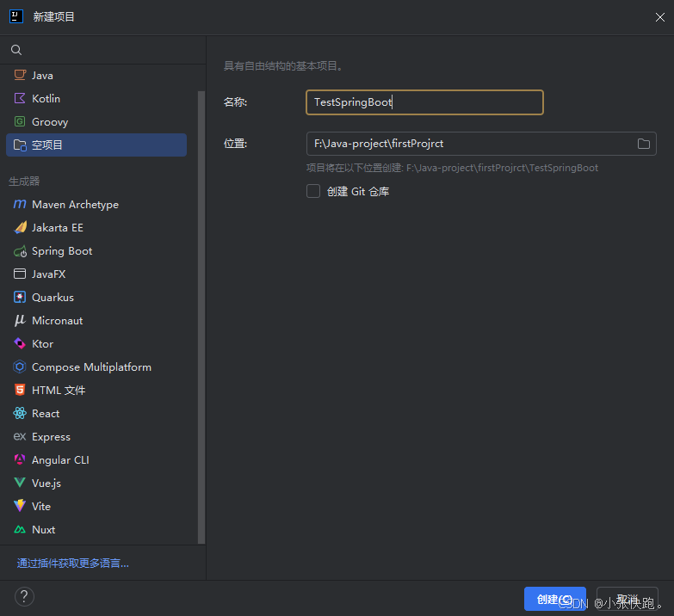Close the 新建项目 dialog

[660, 16]
